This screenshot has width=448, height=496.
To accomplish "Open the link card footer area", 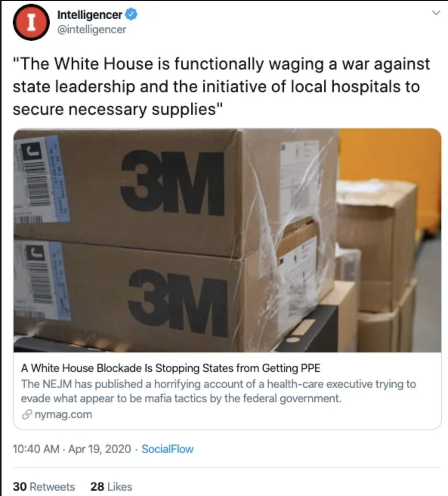I will (x=227, y=391).
